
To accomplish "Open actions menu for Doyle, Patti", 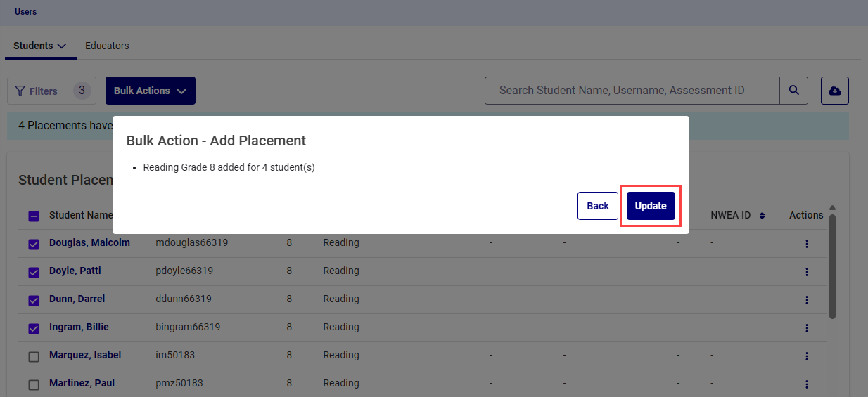I will click(806, 272).
